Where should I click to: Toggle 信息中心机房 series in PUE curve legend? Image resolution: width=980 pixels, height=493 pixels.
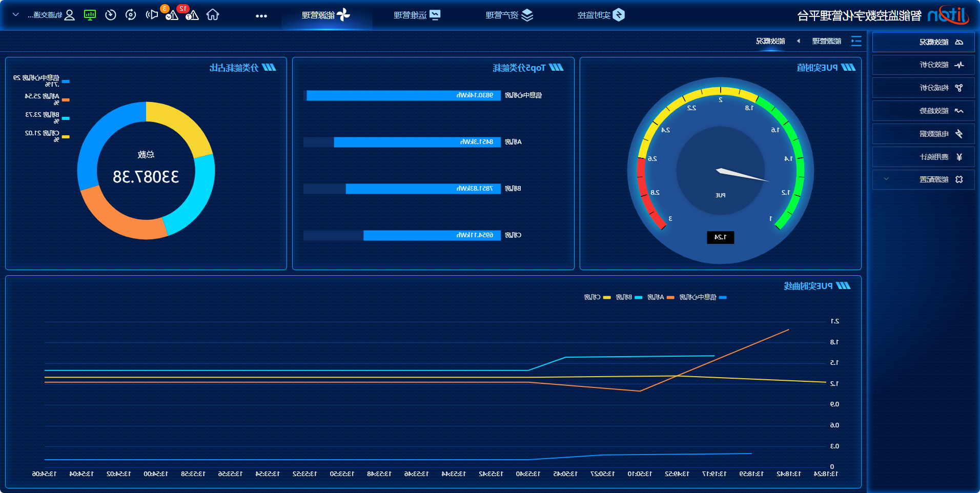point(703,297)
